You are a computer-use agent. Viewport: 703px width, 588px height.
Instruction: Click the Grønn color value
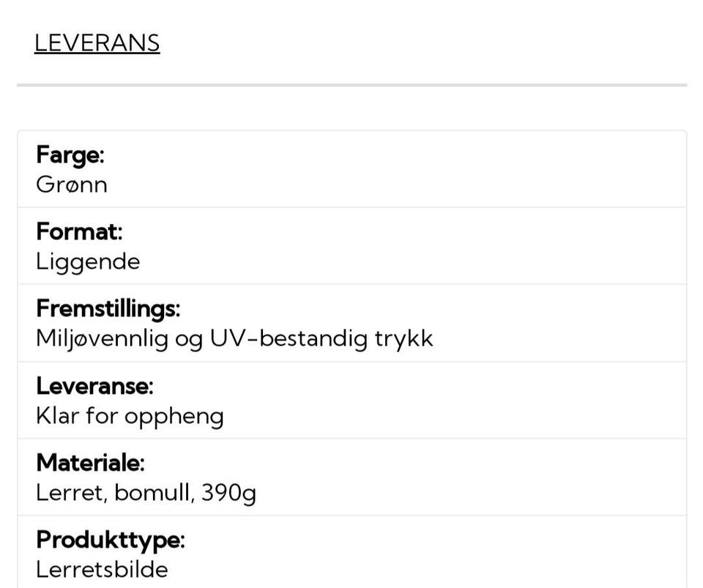(x=72, y=185)
